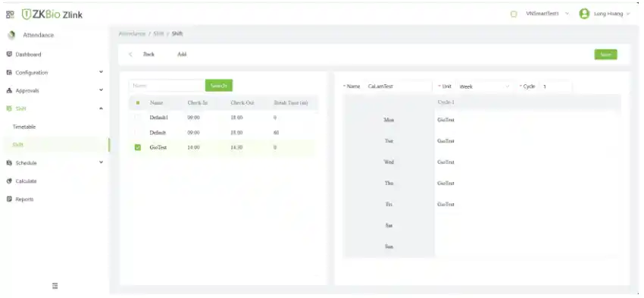Click the Fri day row label
Screen dimensions: 644x298
[x=389, y=204]
